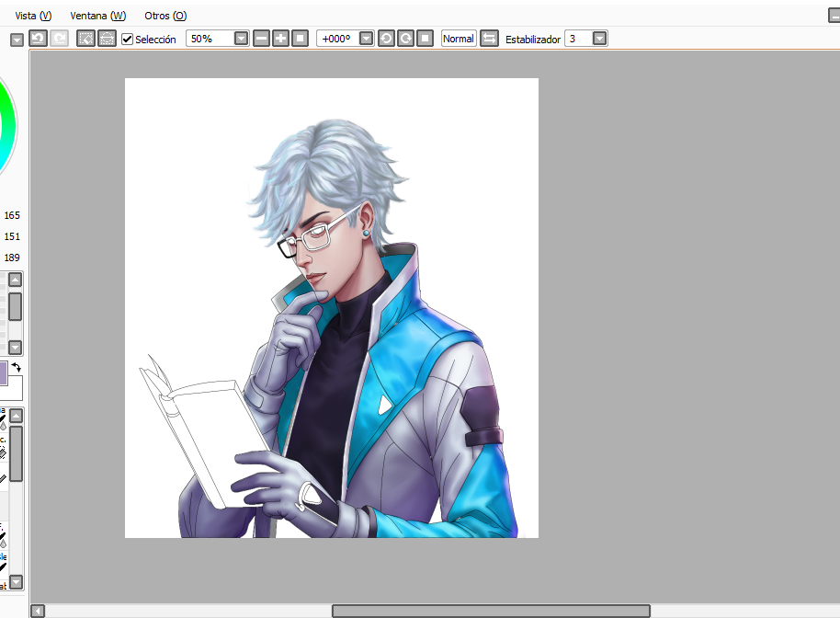
Task: Open the Vista (V) menu
Action: click(x=33, y=16)
